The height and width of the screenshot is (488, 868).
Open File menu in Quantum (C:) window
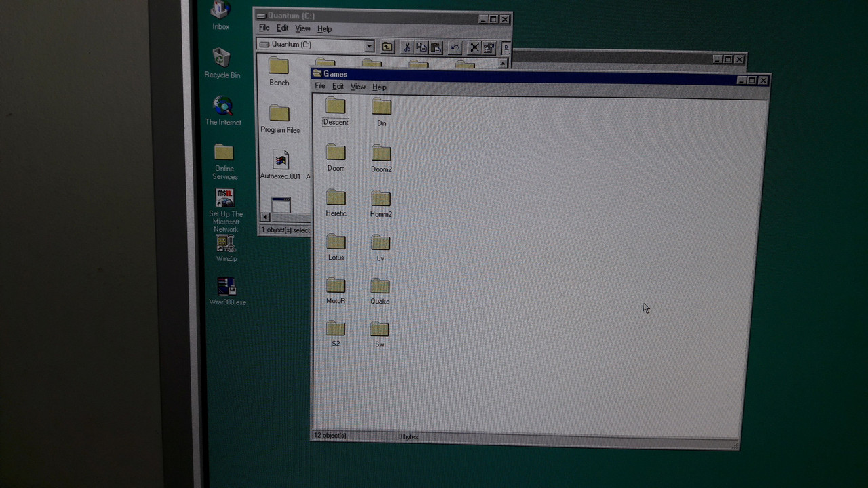264,28
